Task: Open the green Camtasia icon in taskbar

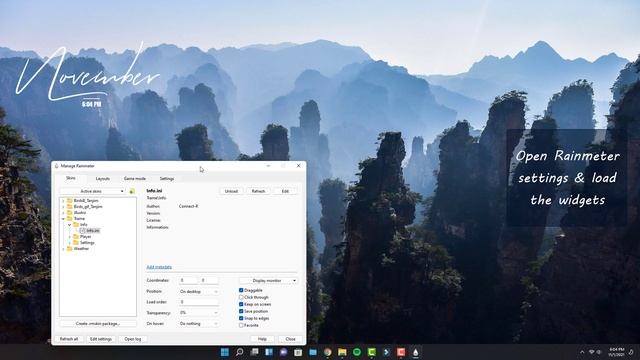Action: [371, 352]
